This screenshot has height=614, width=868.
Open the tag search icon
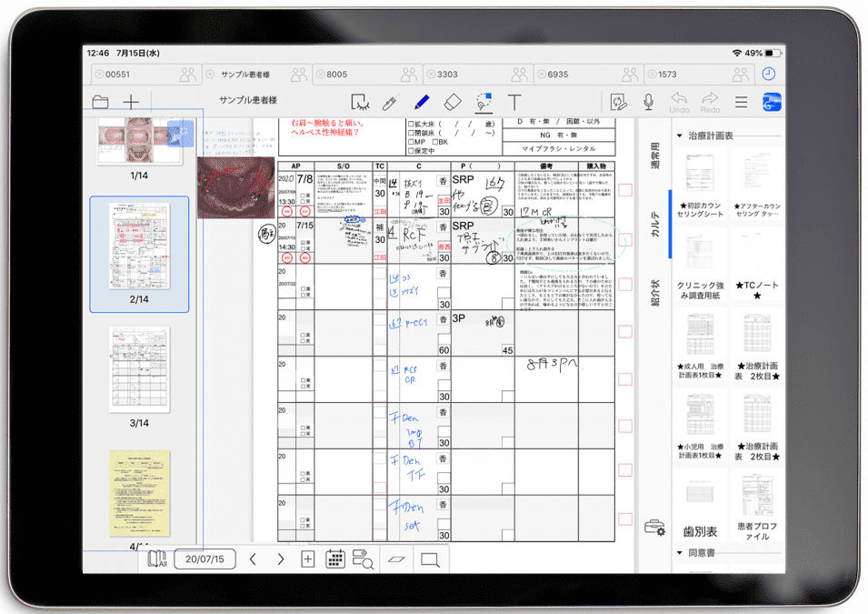[362, 559]
